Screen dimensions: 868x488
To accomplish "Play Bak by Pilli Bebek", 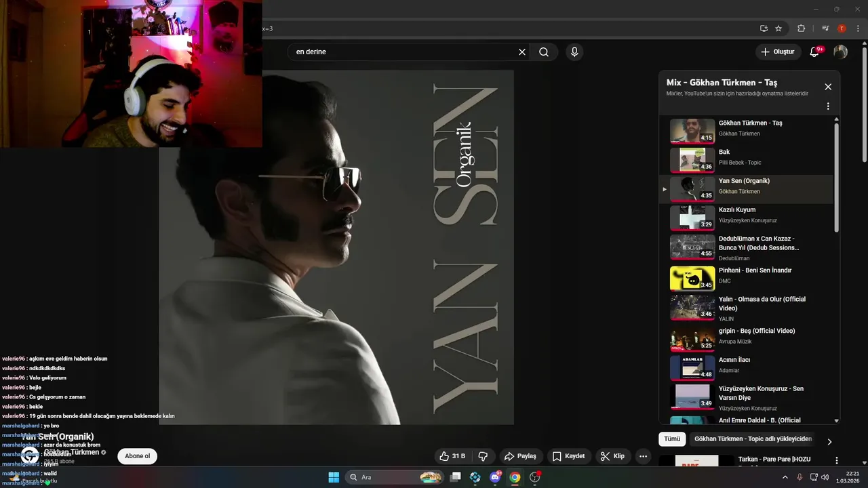I will click(x=746, y=161).
